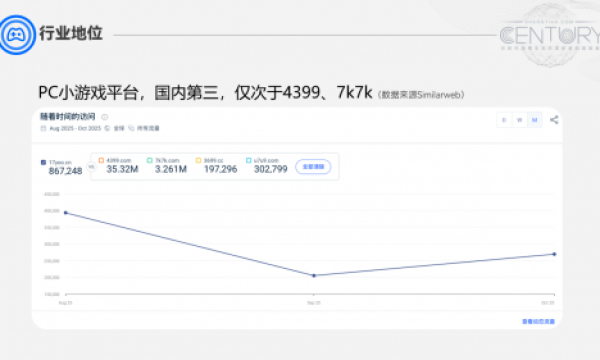Select the M (monthly) granularity tab
The width and height of the screenshot is (600, 360).
pyautogui.click(x=535, y=120)
